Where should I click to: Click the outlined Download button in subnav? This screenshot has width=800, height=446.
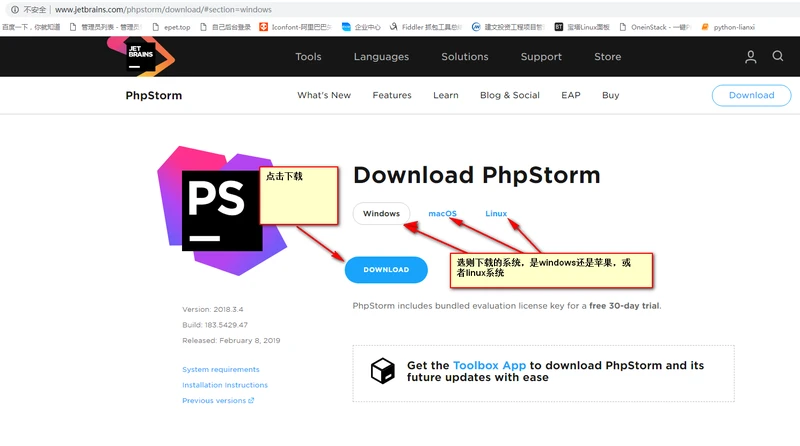751,95
